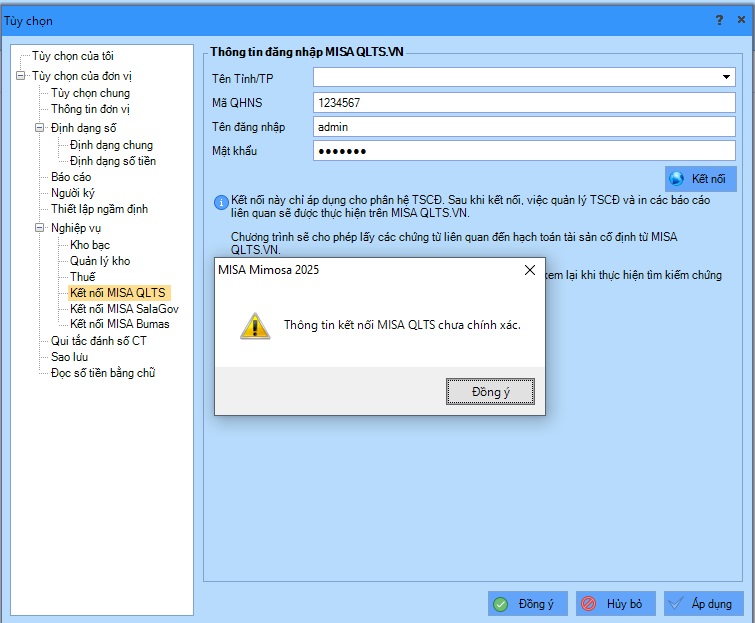Image resolution: width=755 pixels, height=623 pixels.
Task: Select Tùy chọn chung in the tree
Action: click(91, 93)
